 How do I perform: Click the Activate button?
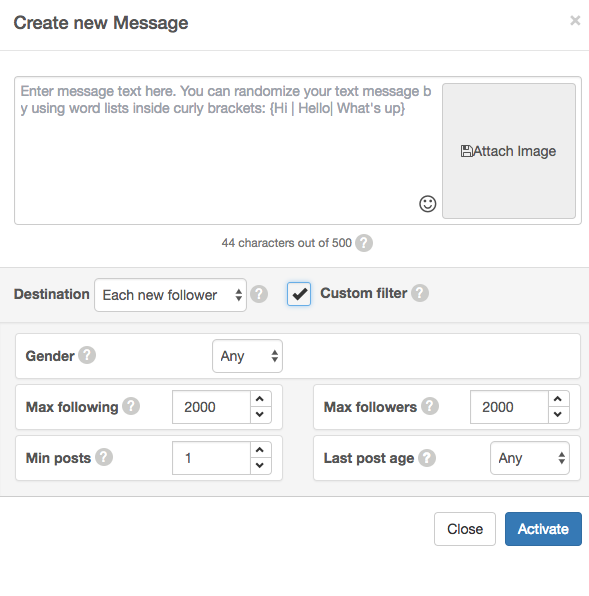coord(543,529)
